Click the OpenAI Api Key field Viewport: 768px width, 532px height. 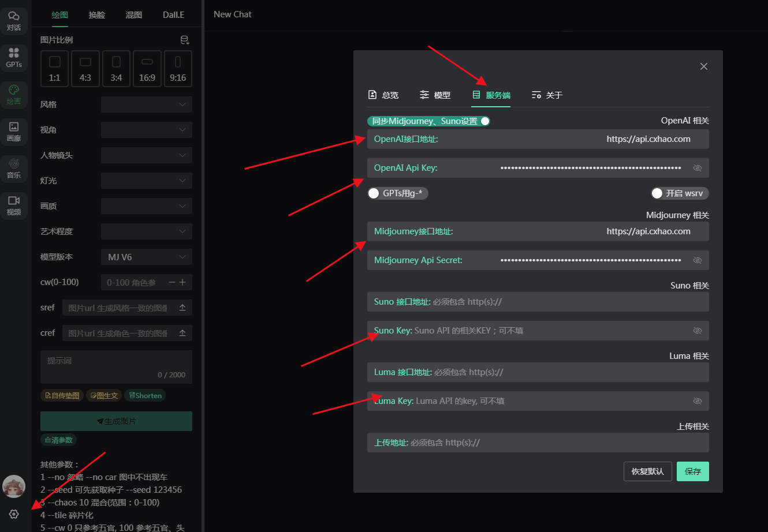pyautogui.click(x=538, y=168)
